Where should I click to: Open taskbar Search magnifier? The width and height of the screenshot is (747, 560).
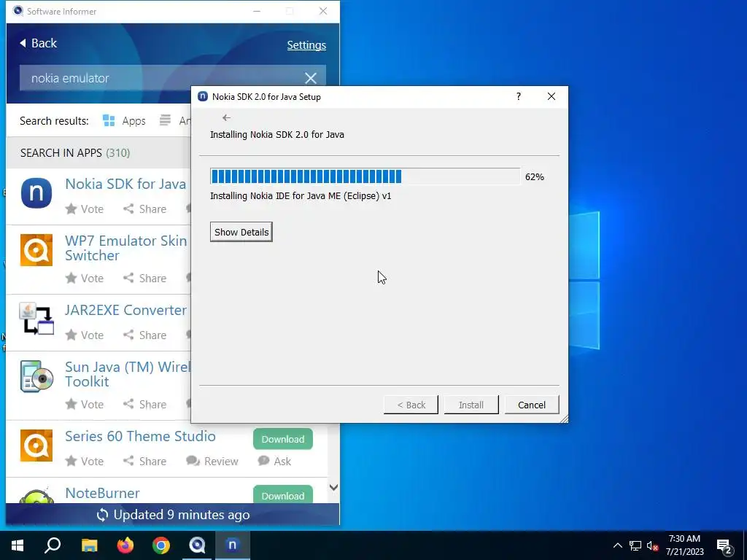[x=53, y=545]
